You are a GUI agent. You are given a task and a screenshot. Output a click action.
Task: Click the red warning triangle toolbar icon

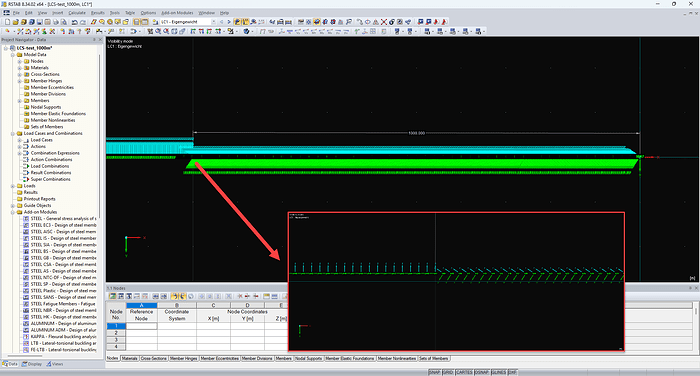point(375,22)
